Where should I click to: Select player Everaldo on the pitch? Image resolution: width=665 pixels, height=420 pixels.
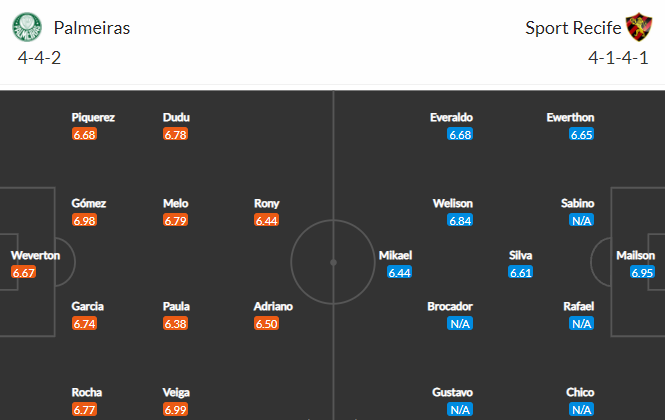(x=451, y=118)
